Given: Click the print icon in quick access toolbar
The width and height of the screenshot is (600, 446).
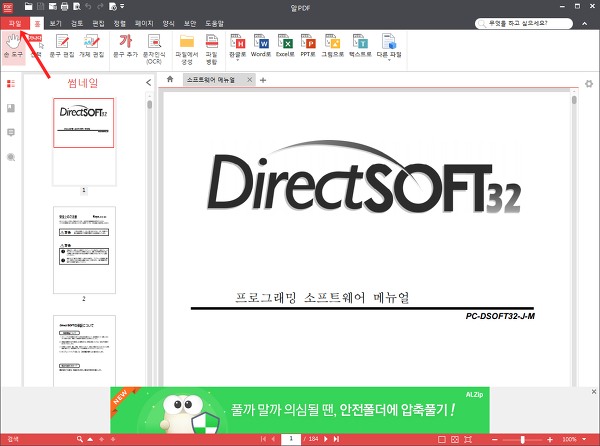Looking at the screenshot, I should click(64, 6).
